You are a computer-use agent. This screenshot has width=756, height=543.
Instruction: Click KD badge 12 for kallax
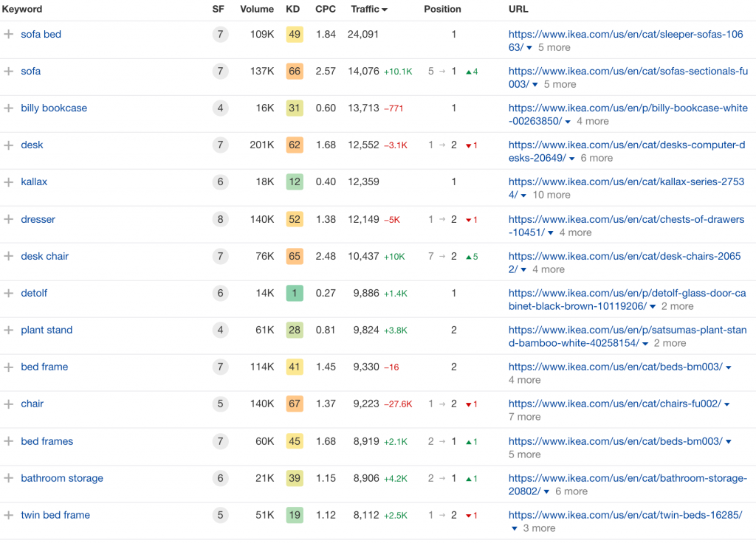click(x=295, y=182)
